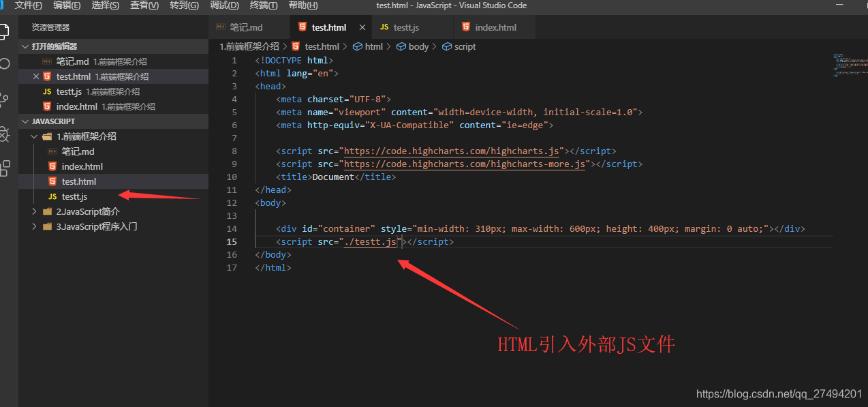Select the active test.html editor tab
The height and width of the screenshot is (407, 868).
pos(329,27)
